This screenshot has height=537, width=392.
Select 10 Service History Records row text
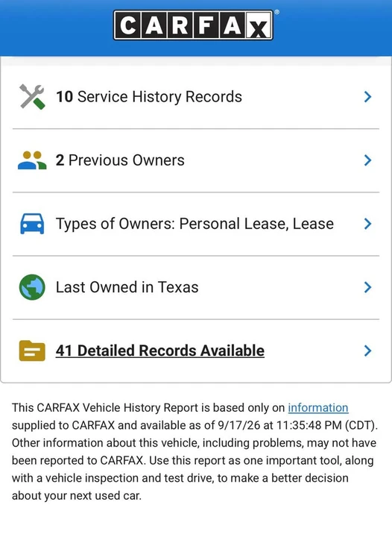[x=149, y=97]
